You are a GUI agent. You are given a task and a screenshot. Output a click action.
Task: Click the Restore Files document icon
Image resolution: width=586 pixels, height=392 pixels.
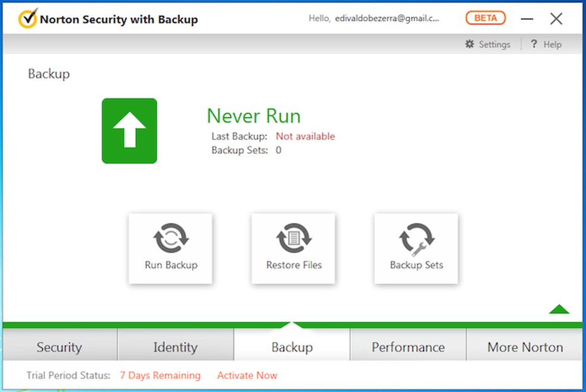[294, 239]
